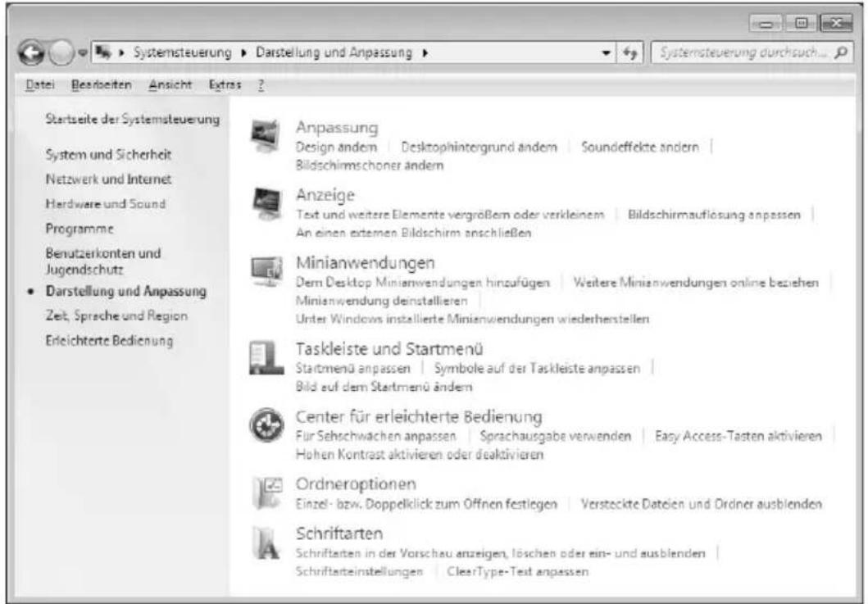Expand arrow after Darstellung und Anpassung breadcrumb
This screenshot has height=604, width=868.
pyautogui.click(x=425, y=53)
